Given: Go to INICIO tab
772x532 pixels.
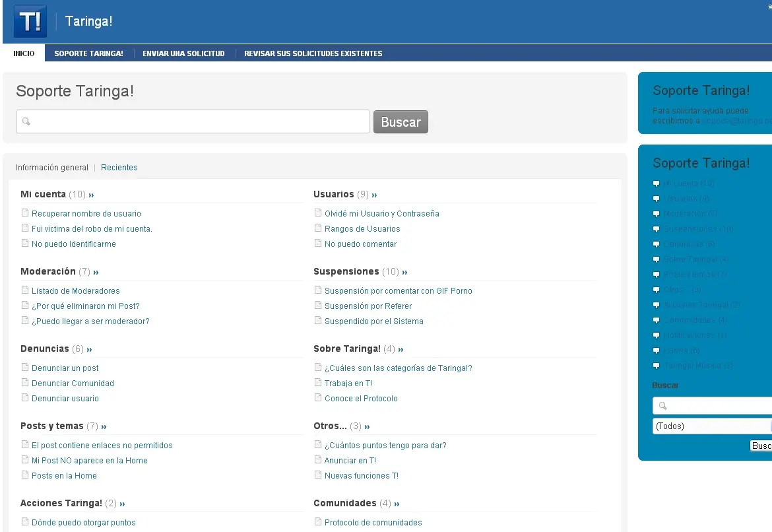Looking at the screenshot, I should coord(24,53).
